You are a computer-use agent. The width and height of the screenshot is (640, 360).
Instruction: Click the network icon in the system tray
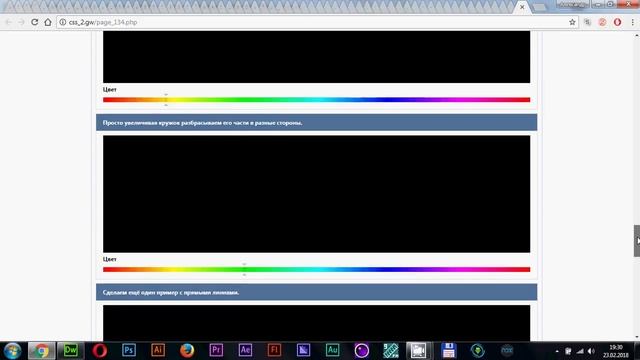[580, 351]
